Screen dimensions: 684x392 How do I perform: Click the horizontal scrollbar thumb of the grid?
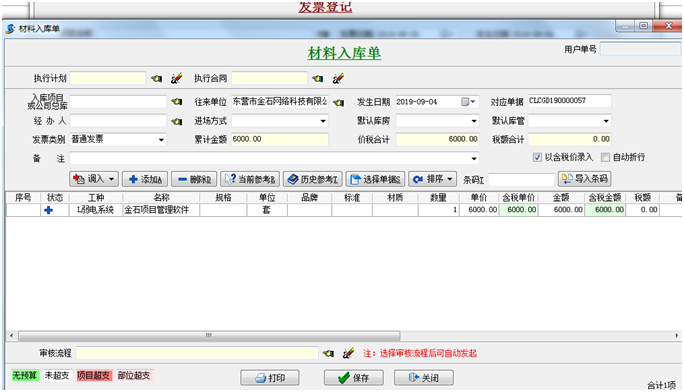[209, 336]
